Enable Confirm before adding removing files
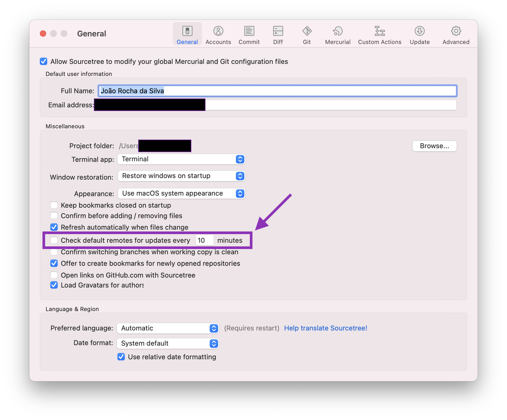The height and width of the screenshot is (420, 507). point(54,216)
